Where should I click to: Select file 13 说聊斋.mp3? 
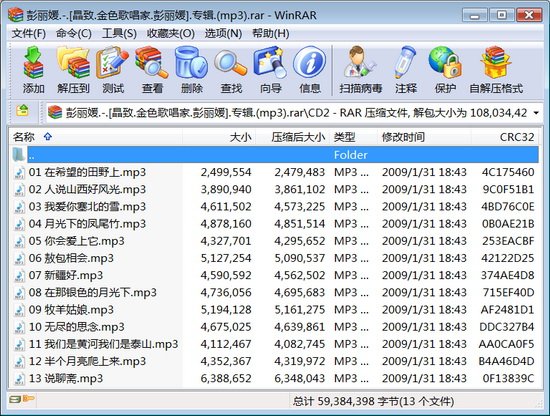274,378
